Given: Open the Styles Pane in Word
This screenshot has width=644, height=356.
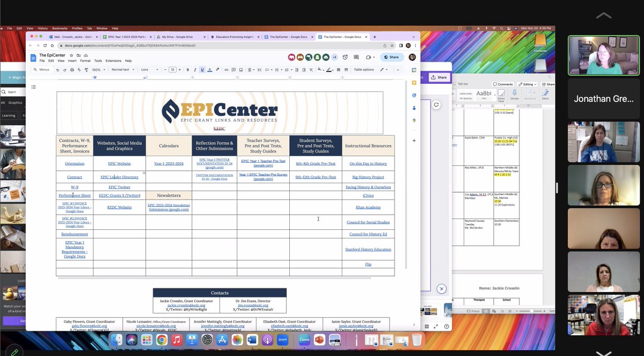Looking at the screenshot, I should point(501,95).
